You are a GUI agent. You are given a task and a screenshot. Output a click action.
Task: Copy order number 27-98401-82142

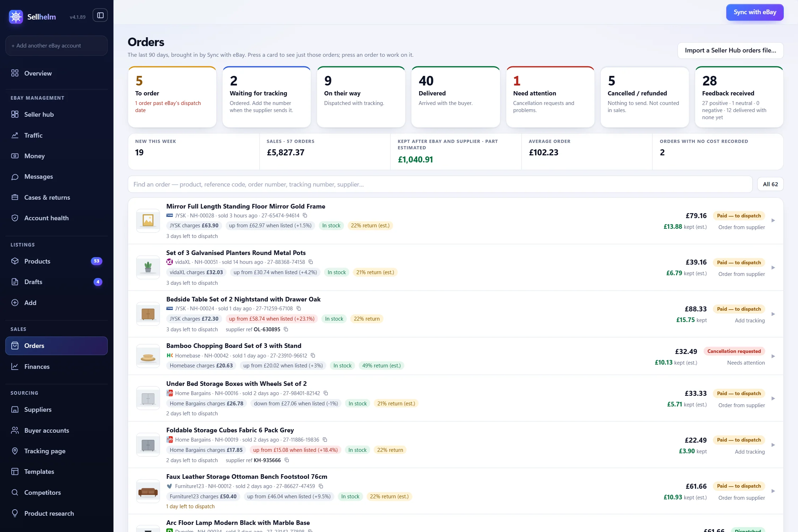click(x=326, y=393)
